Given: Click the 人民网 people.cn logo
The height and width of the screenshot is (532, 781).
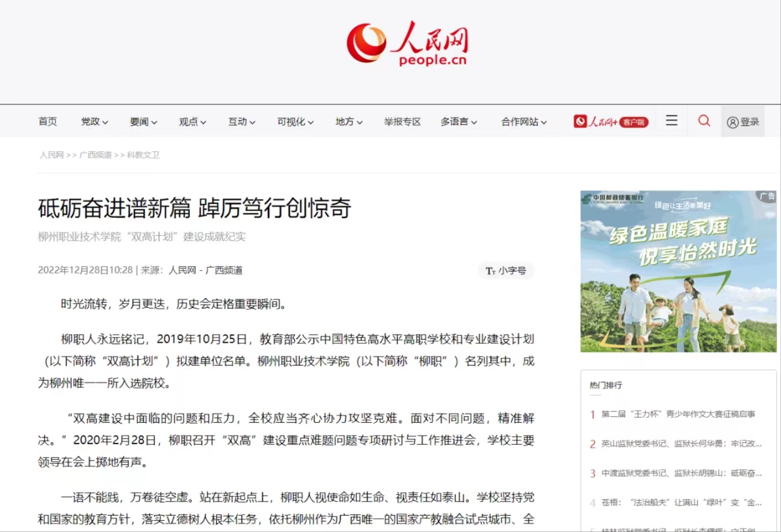Looking at the screenshot, I should tap(408, 44).
